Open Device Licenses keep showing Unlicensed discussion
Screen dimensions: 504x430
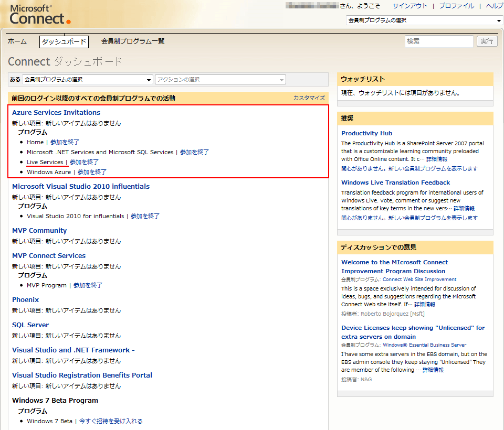pos(413,332)
